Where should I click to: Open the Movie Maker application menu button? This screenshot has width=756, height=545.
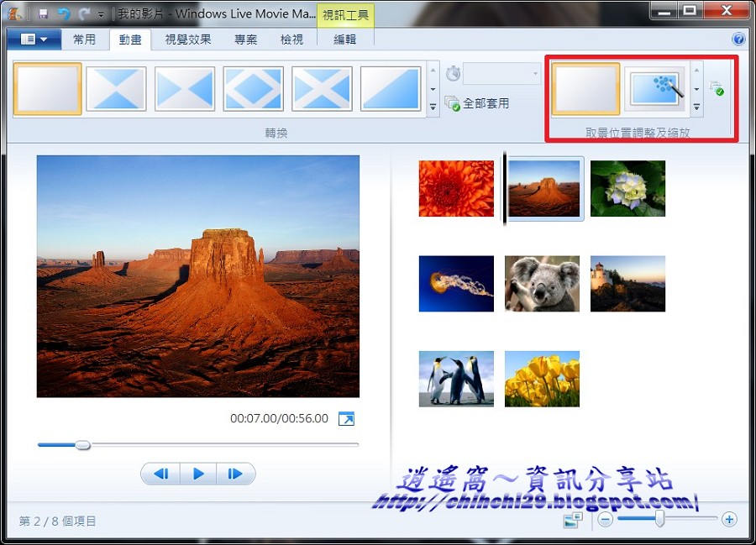[34, 39]
